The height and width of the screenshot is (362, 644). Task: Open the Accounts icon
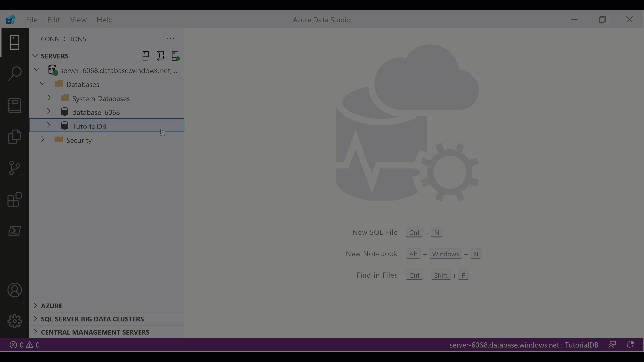click(x=15, y=290)
